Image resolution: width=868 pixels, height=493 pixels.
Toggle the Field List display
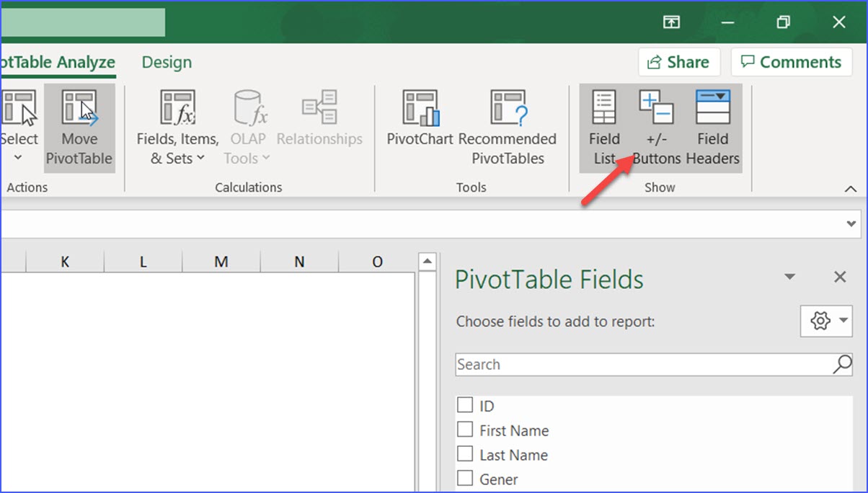click(603, 123)
